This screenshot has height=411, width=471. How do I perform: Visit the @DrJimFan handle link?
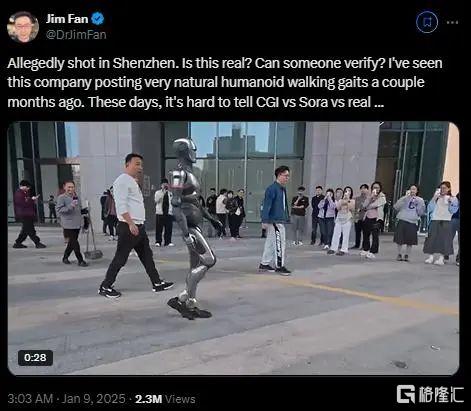76,35
